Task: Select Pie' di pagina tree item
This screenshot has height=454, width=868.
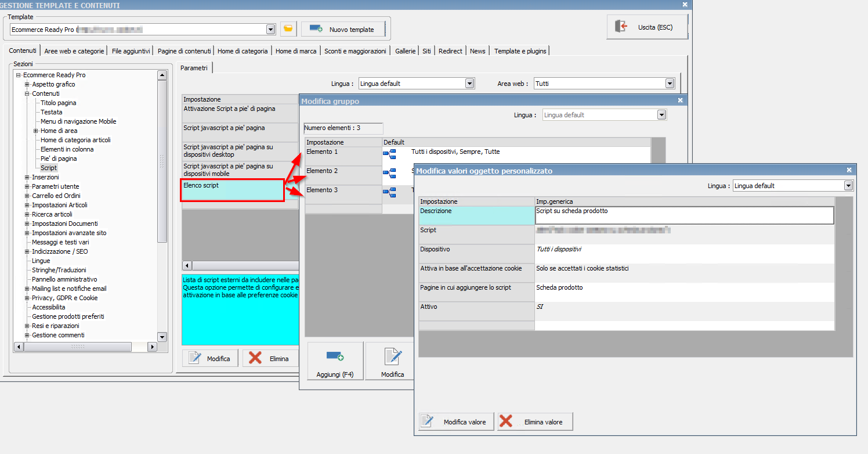Action: coord(59,158)
